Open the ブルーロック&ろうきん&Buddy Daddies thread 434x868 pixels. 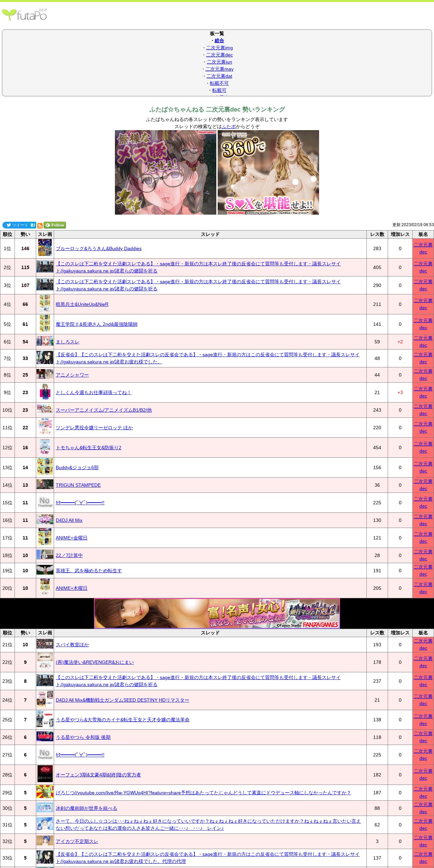[x=99, y=248]
